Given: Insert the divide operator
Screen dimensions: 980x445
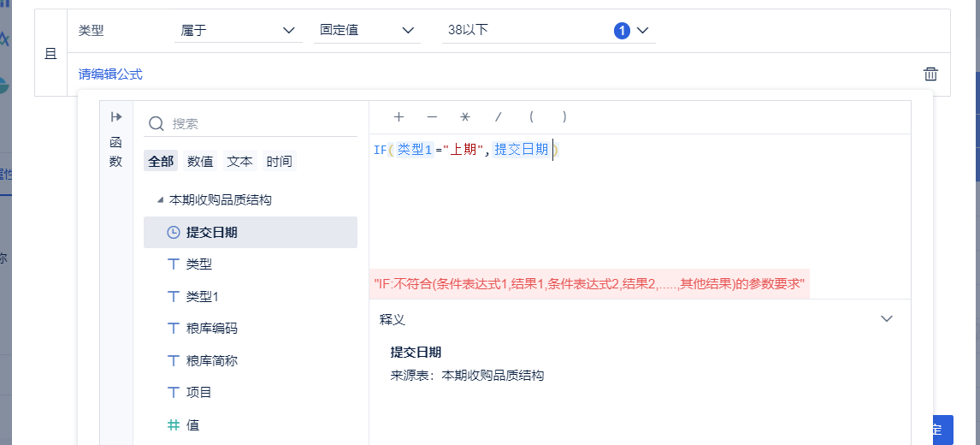Looking at the screenshot, I should (x=499, y=116).
